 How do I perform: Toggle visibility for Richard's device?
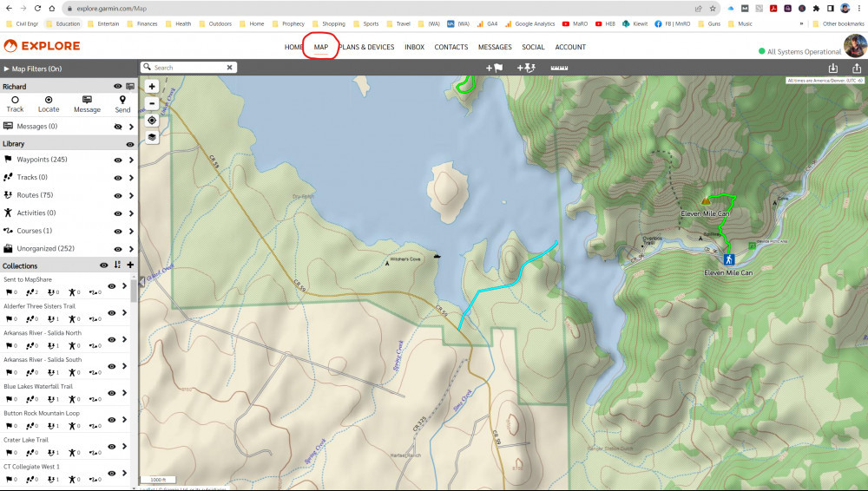(117, 87)
